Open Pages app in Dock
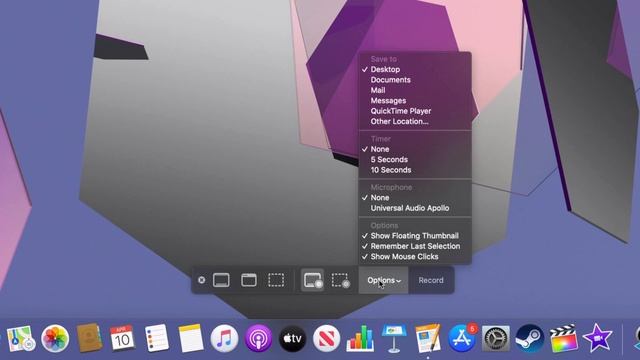 pyautogui.click(x=428, y=338)
